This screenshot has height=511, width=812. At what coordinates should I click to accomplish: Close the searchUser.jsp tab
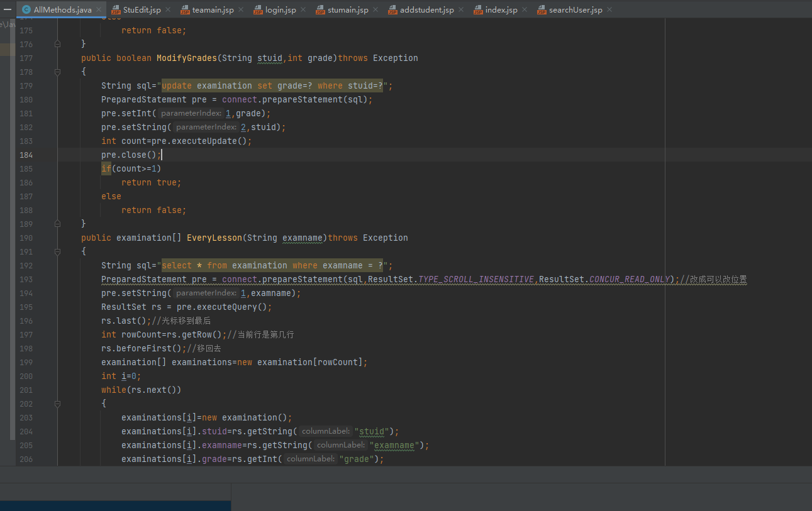pyautogui.click(x=609, y=10)
